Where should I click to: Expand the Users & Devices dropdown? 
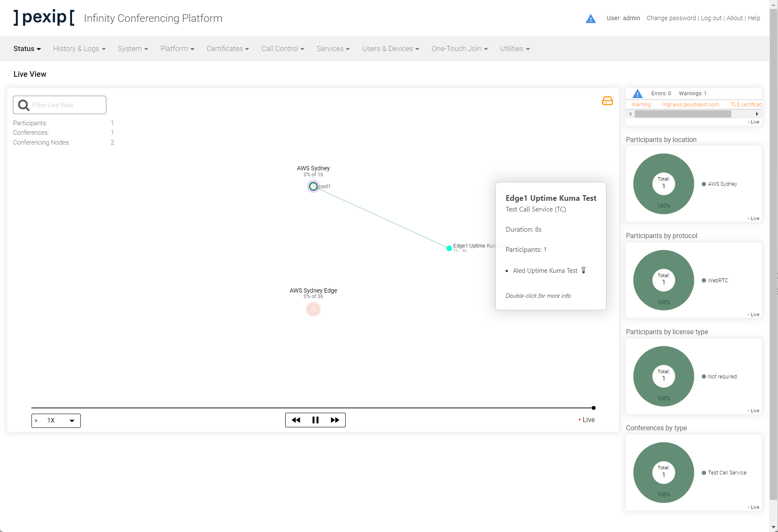(x=391, y=49)
